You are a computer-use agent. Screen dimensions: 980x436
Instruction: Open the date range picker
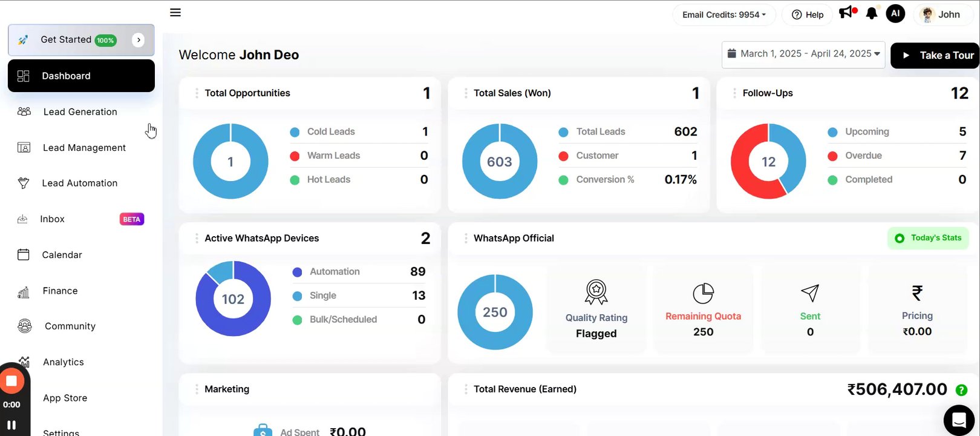(803, 54)
